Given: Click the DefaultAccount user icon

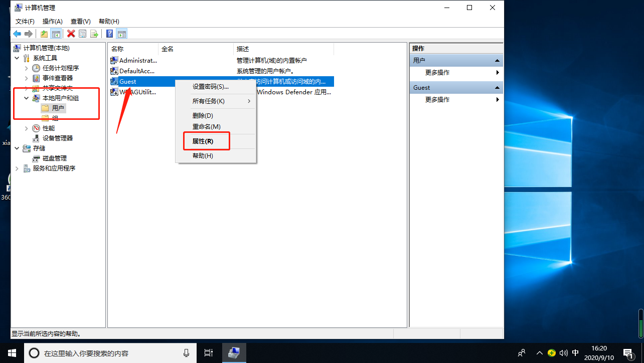Looking at the screenshot, I should [114, 71].
